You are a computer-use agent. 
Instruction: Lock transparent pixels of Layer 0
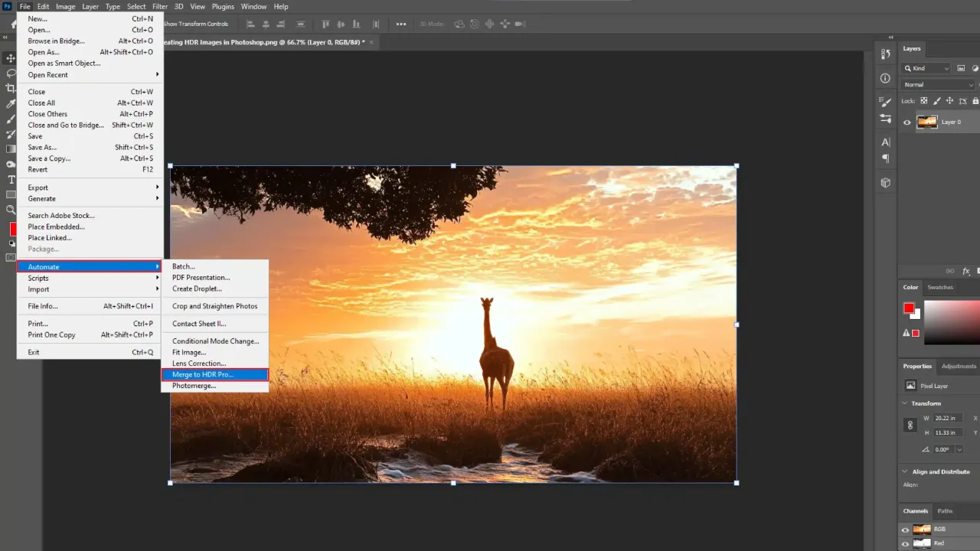click(x=923, y=100)
